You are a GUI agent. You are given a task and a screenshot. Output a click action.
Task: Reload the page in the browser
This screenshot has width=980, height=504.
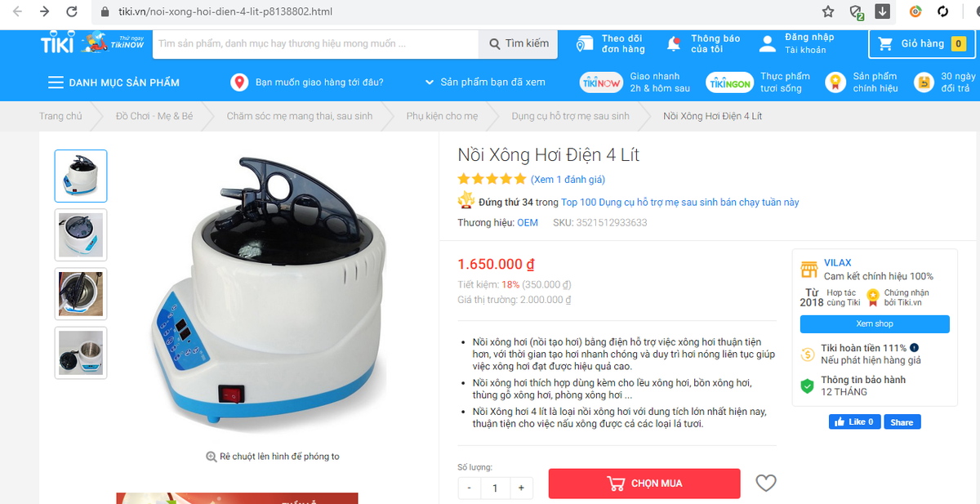point(72,11)
